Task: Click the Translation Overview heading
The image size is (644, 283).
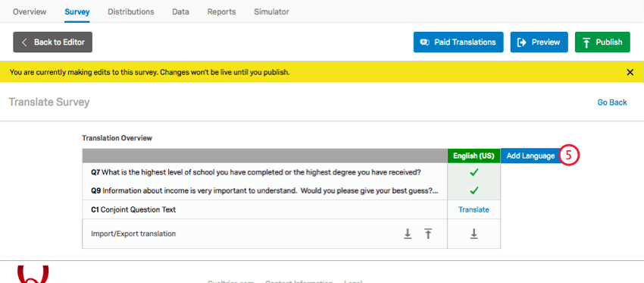Action: point(117,138)
